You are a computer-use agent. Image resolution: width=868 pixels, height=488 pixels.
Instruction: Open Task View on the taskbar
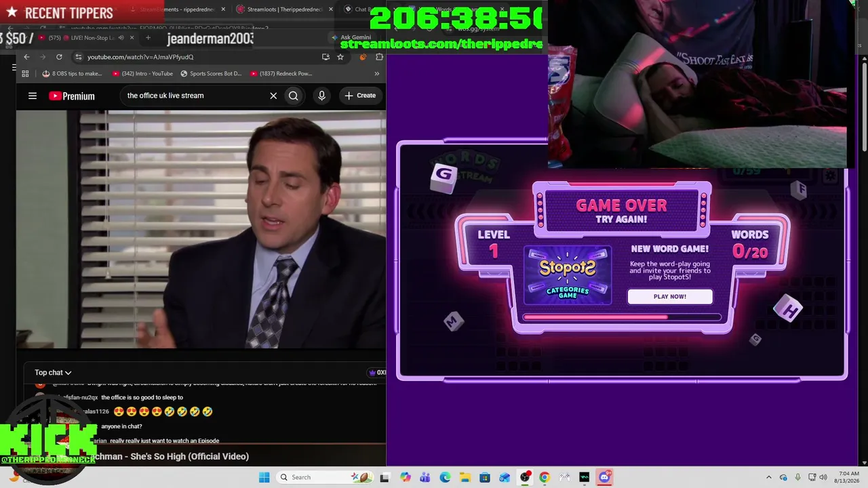[384, 477]
